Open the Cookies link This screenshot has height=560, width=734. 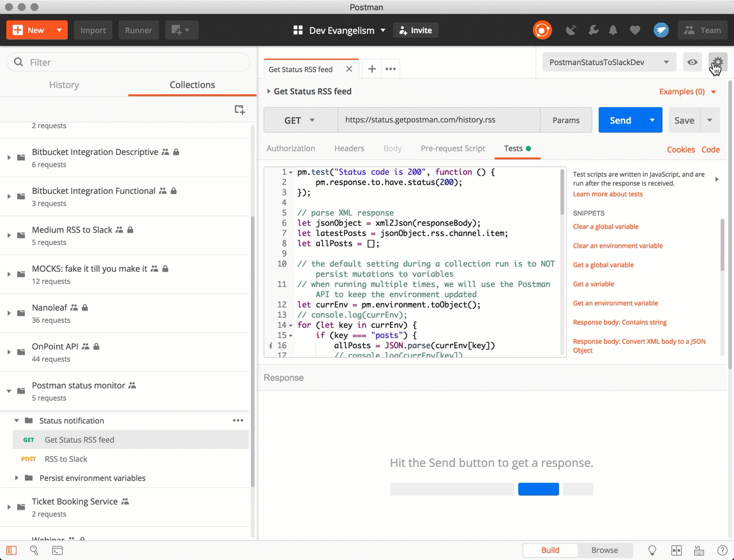point(680,150)
